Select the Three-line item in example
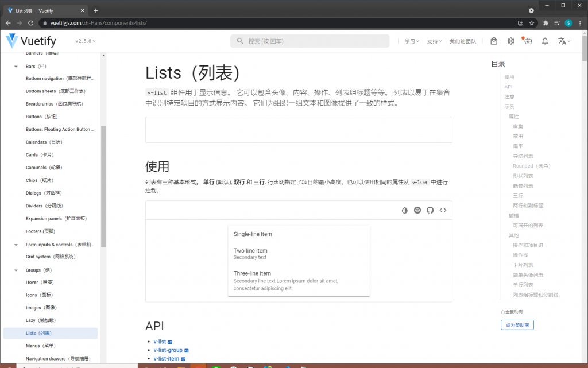Screen dimensions: 588x368 299,281
